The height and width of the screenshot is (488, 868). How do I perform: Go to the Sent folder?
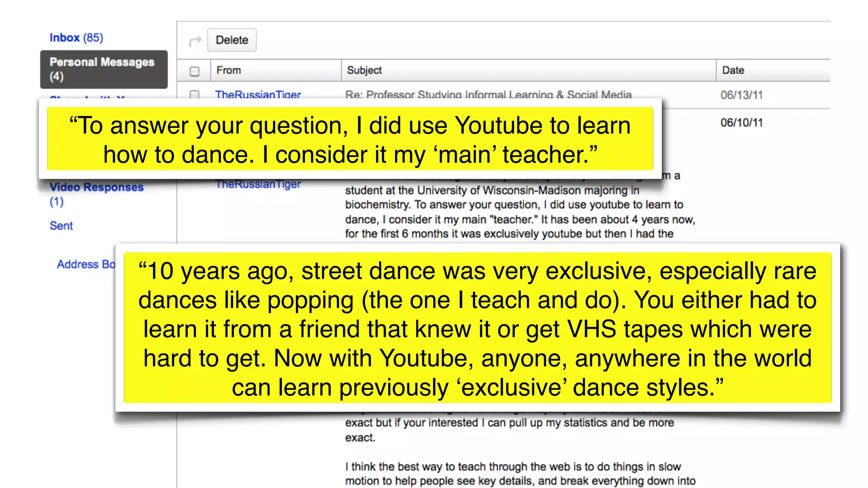tap(61, 226)
